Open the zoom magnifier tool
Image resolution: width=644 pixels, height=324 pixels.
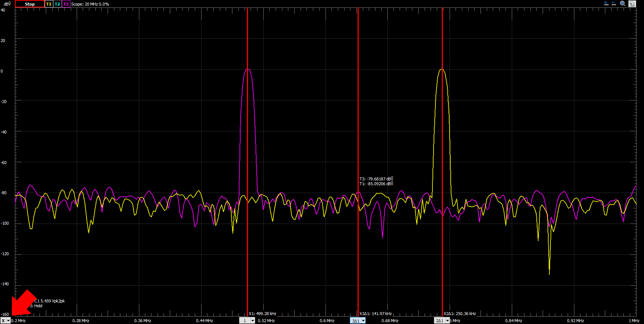point(622,4)
